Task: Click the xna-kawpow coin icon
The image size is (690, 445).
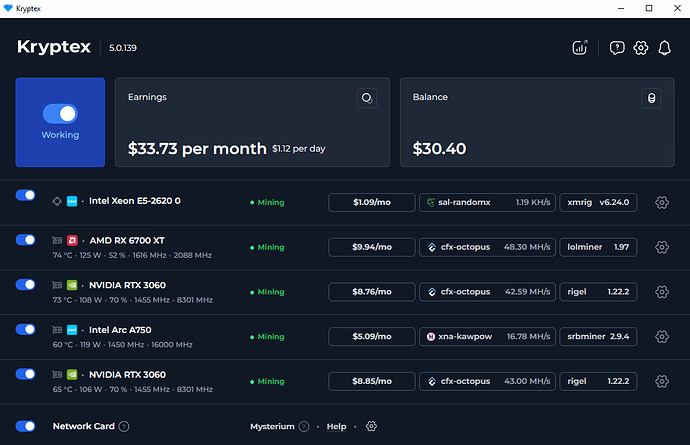Action: pyautogui.click(x=431, y=336)
